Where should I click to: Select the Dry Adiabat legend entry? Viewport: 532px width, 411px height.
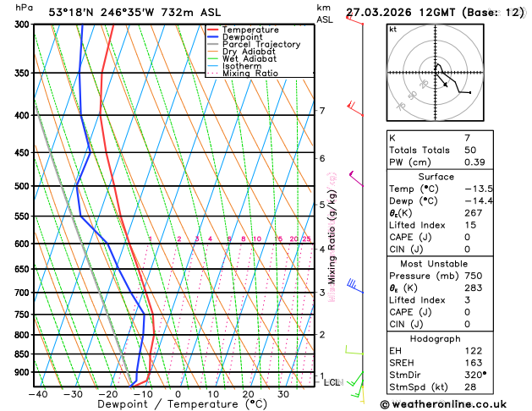(249, 52)
